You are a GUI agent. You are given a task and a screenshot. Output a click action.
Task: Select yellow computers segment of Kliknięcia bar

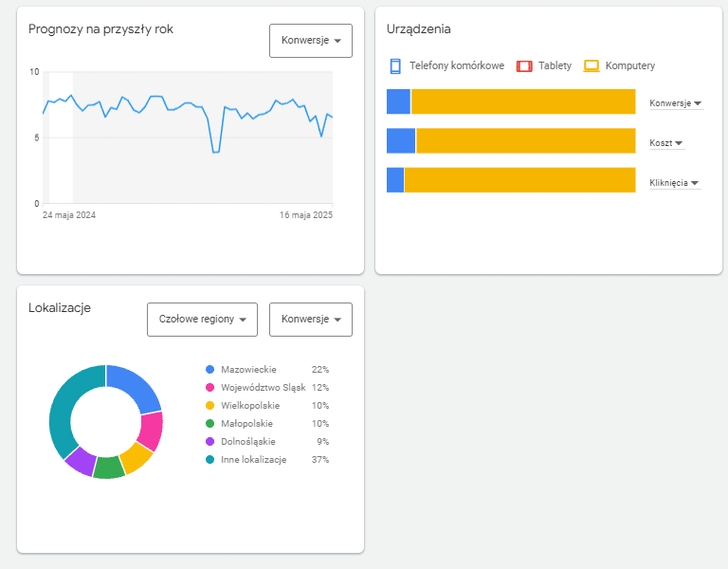[520, 180]
